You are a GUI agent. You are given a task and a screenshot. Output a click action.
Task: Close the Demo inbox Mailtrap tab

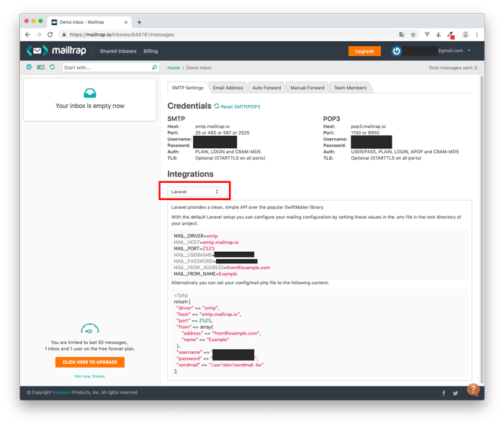click(x=126, y=22)
